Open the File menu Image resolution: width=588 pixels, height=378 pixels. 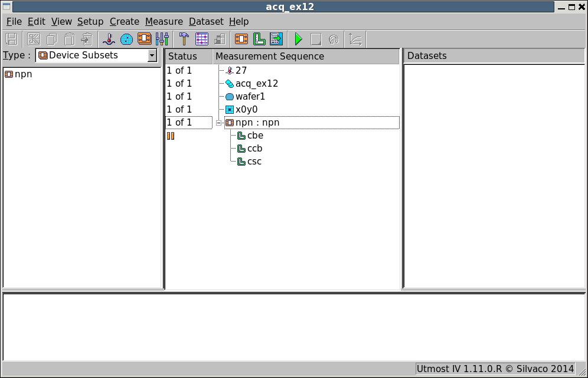click(14, 22)
